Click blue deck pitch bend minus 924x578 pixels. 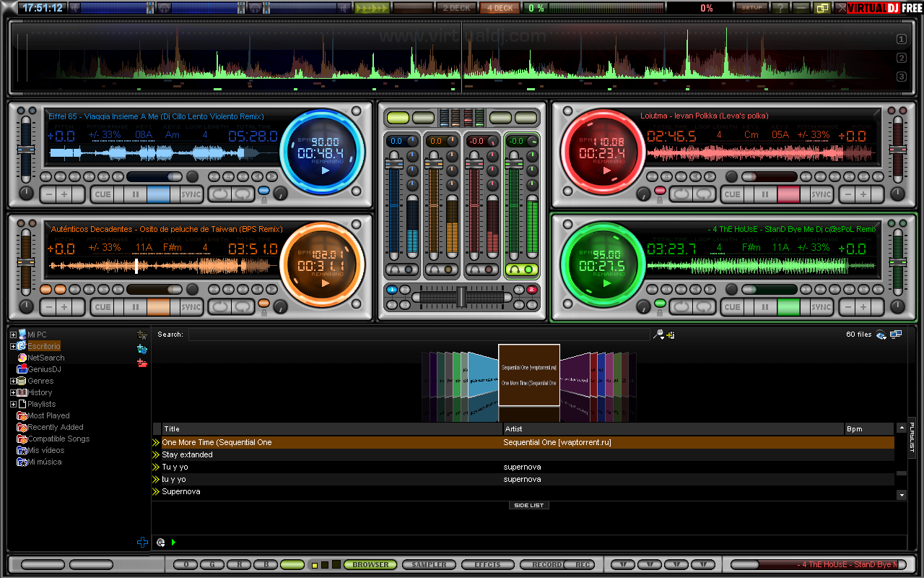(x=49, y=194)
